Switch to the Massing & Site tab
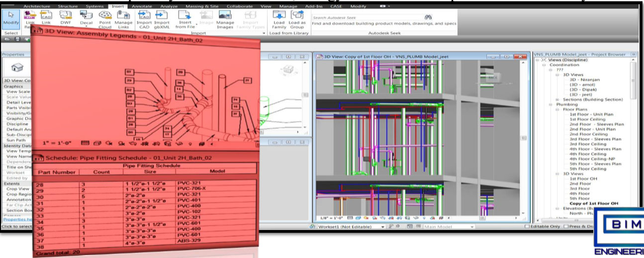This screenshot has width=644, height=258. pos(202,6)
